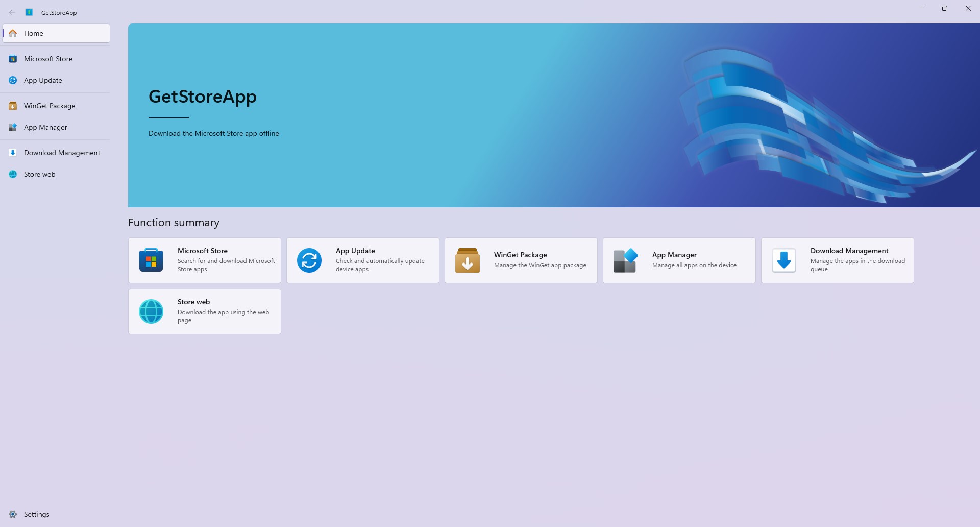980x527 pixels.
Task: Click the back arrow in title bar
Action: pyautogui.click(x=12, y=12)
